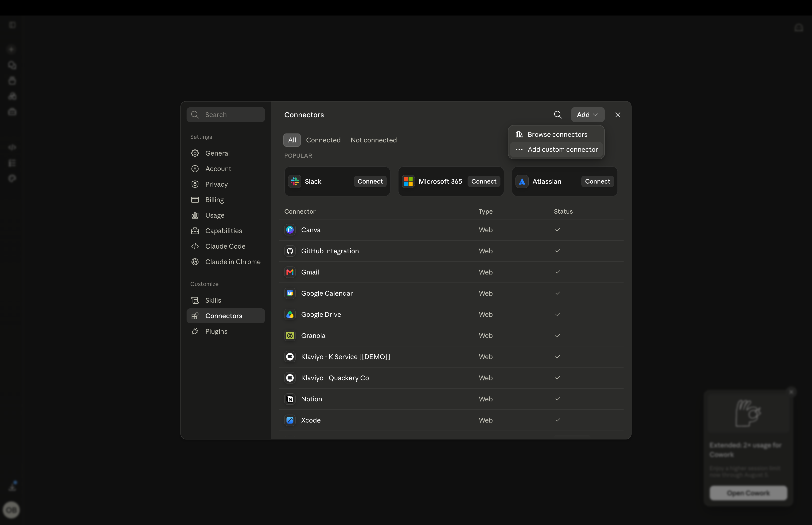The image size is (812, 525).
Task: Open Claude in Chrome settings
Action: 226,262
